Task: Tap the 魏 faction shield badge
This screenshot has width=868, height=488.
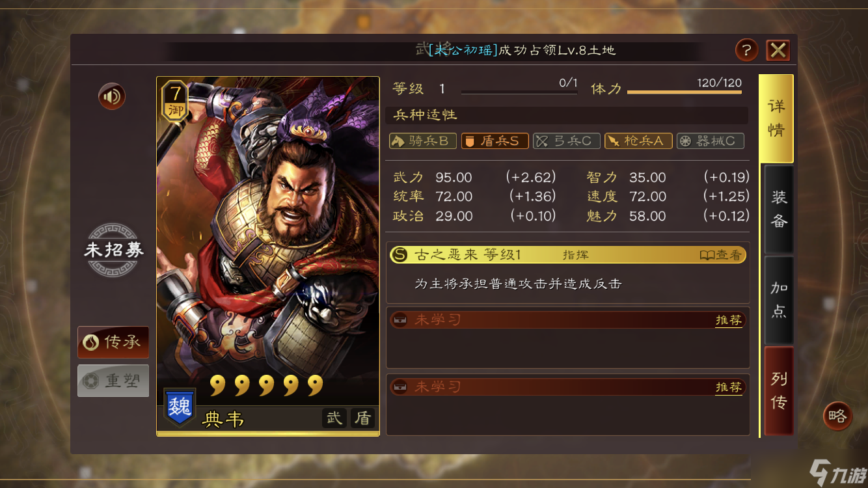Action: [x=179, y=407]
